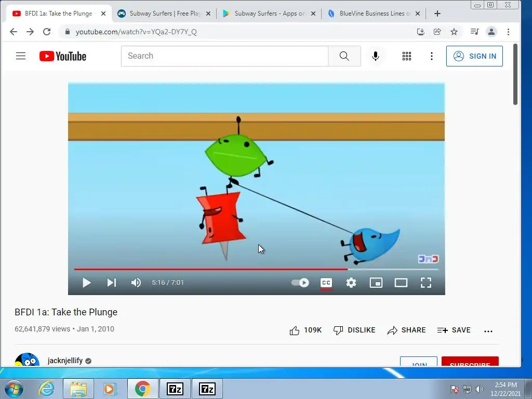
Task: Toggle the autoplay switch
Action: pyautogui.click(x=300, y=283)
